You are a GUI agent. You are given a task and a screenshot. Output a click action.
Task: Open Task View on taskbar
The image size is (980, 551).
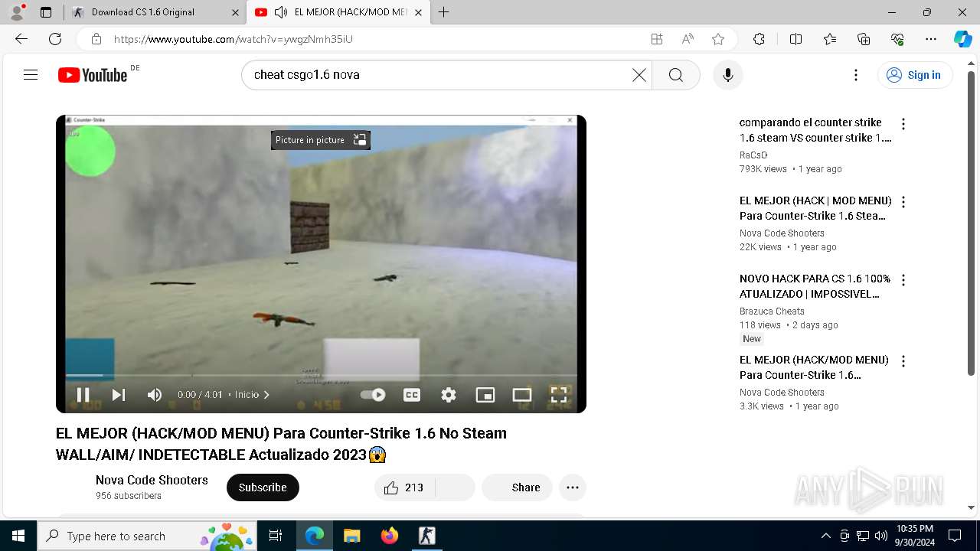276,536
